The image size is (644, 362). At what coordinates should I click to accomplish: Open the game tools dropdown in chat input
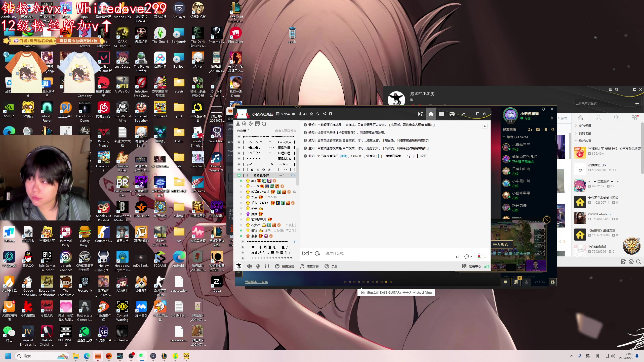[307, 253]
